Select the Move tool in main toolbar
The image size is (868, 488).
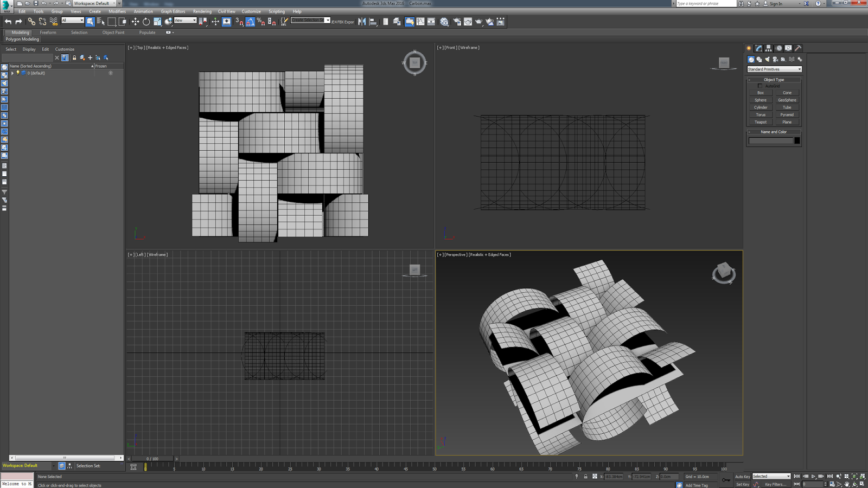[x=135, y=22]
